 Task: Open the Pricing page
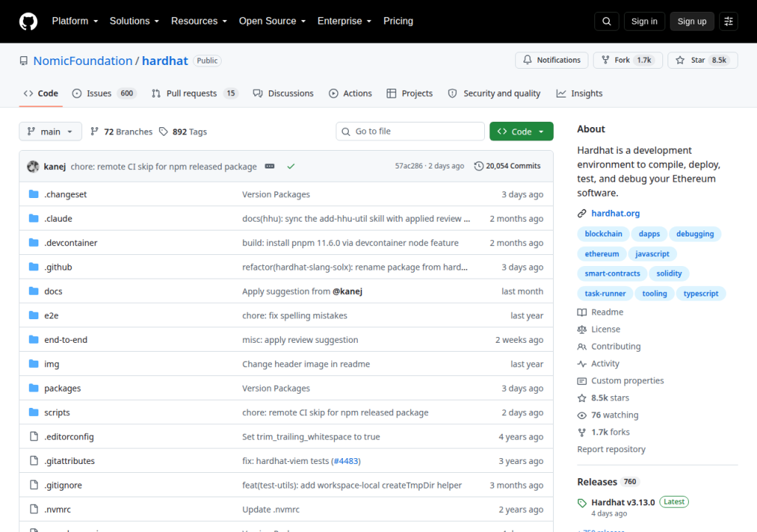(x=398, y=21)
